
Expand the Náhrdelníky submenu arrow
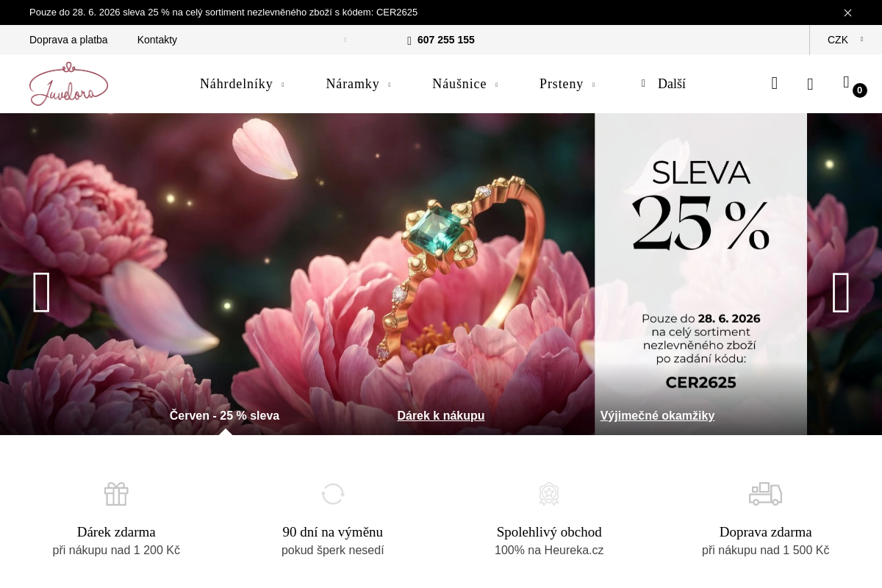pyautogui.click(x=283, y=85)
